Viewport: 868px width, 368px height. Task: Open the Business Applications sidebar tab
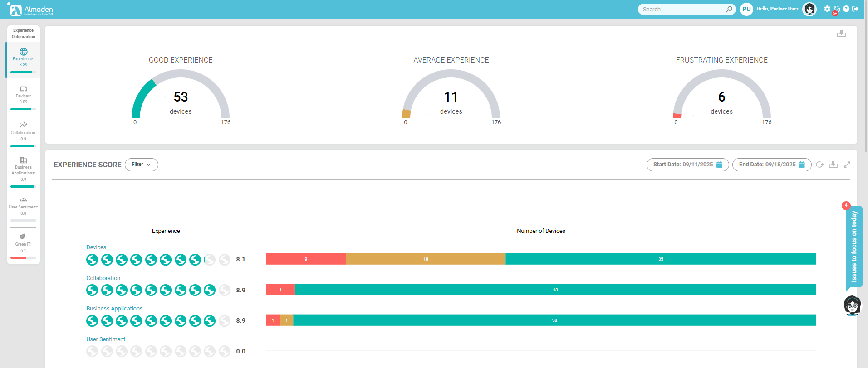(x=23, y=169)
